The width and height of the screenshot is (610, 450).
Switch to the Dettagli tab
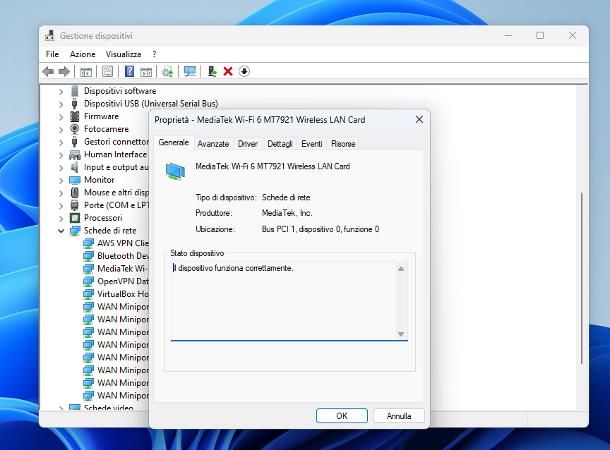[279, 144]
